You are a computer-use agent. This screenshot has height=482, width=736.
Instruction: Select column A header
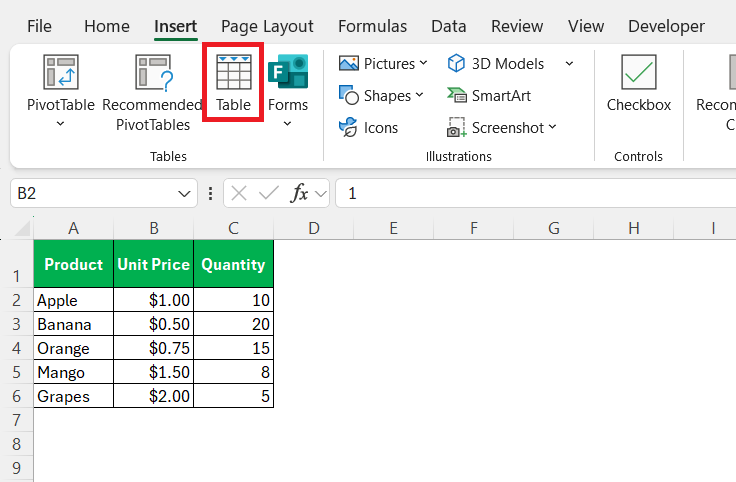[73, 228]
